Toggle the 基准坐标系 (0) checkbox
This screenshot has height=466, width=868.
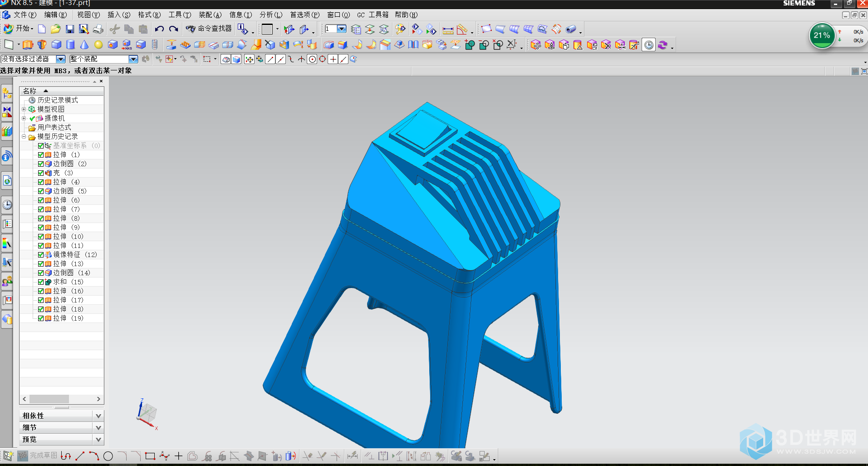[x=41, y=146]
